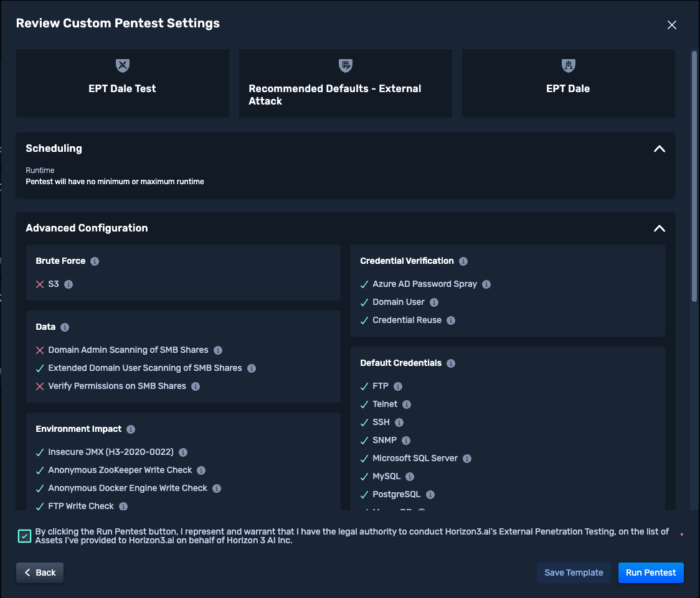Click the Run Pentest button
700x598 pixels.
pyautogui.click(x=650, y=572)
